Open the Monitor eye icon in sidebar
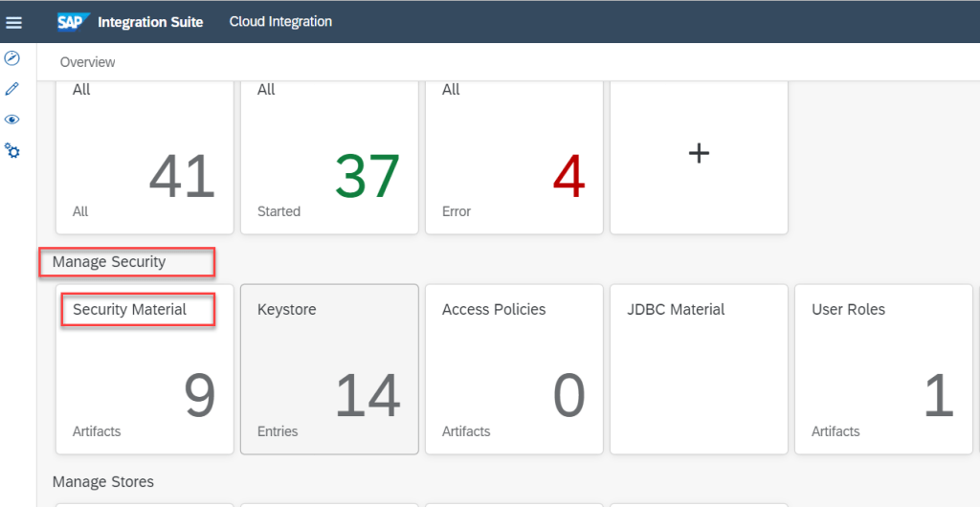Screen dimensions: 980x507 point(12,120)
